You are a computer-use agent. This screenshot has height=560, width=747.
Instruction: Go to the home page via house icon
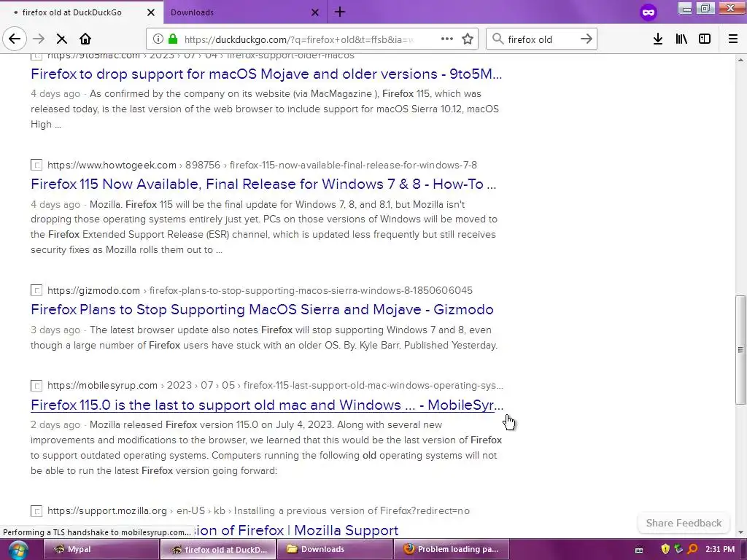[85, 39]
